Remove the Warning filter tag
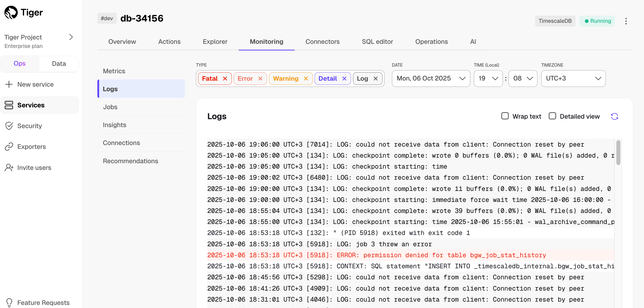 (x=306, y=79)
